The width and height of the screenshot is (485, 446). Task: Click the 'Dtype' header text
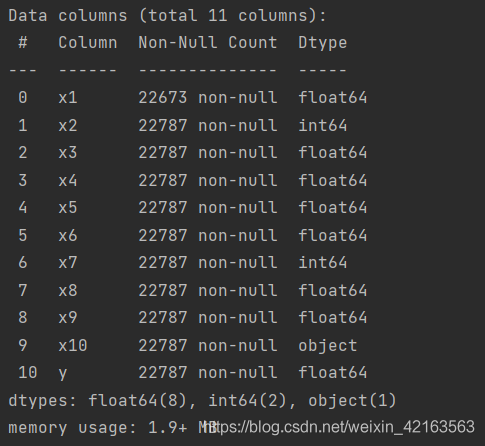[323, 43]
